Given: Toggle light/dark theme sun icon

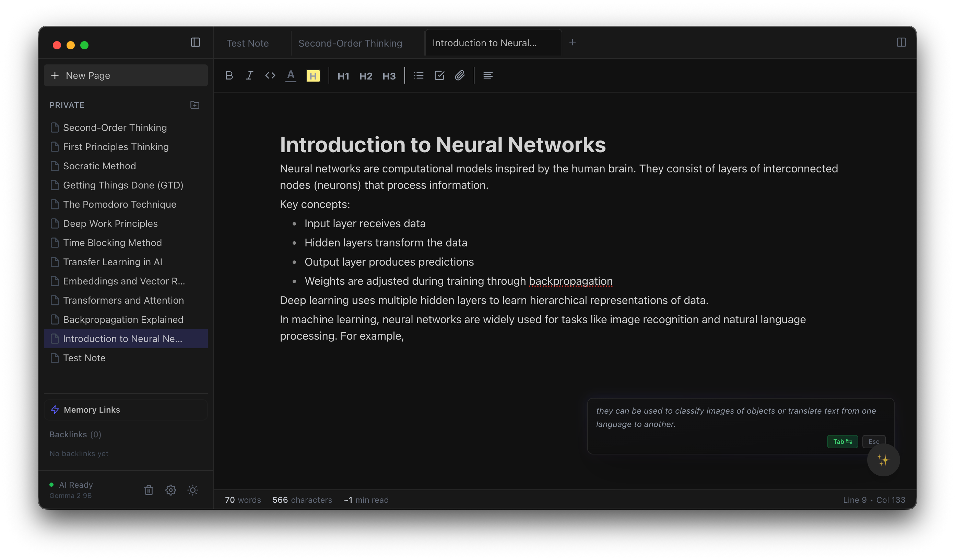Looking at the screenshot, I should point(192,490).
